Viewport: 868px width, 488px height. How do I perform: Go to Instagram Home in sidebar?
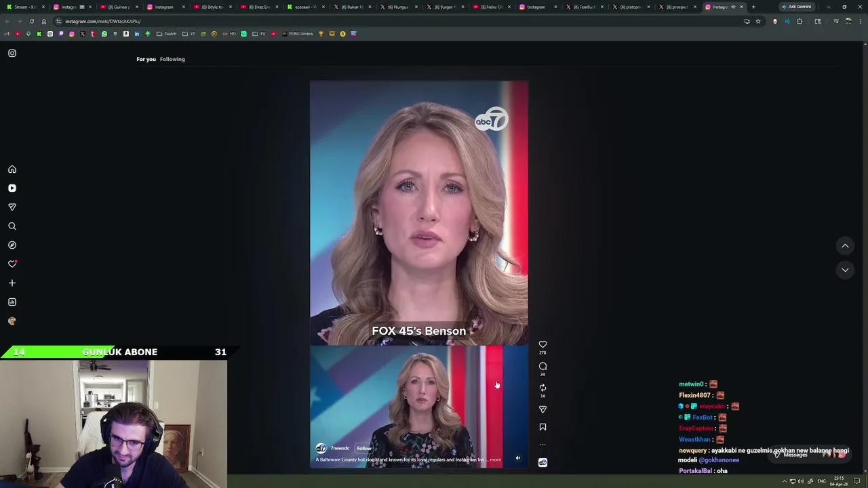click(12, 169)
